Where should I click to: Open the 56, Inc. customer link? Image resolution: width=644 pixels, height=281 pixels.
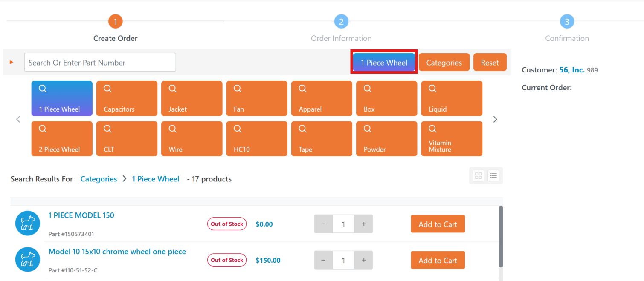pos(572,70)
